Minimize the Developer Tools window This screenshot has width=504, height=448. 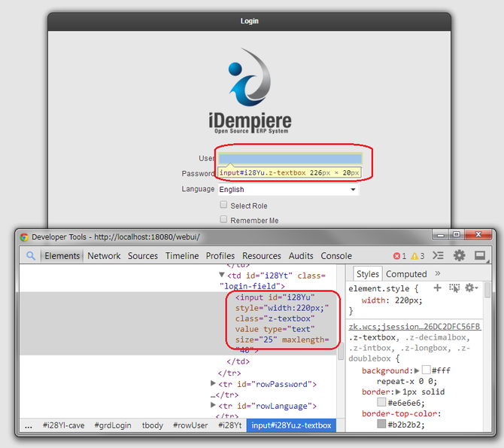(440, 235)
